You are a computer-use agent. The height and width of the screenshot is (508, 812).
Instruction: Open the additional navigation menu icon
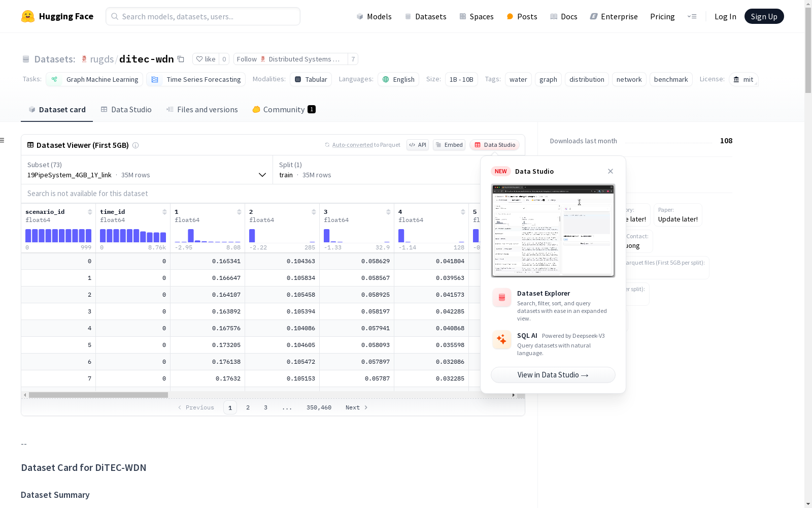(x=692, y=16)
